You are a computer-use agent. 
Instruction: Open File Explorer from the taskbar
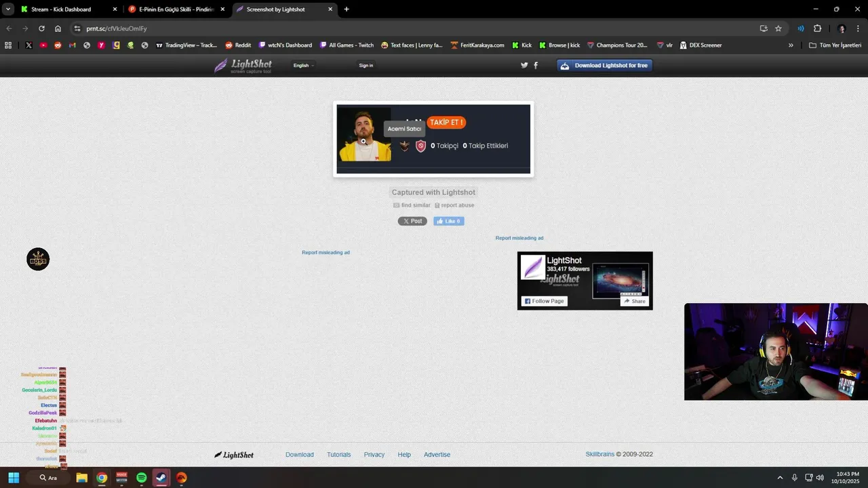point(81,478)
